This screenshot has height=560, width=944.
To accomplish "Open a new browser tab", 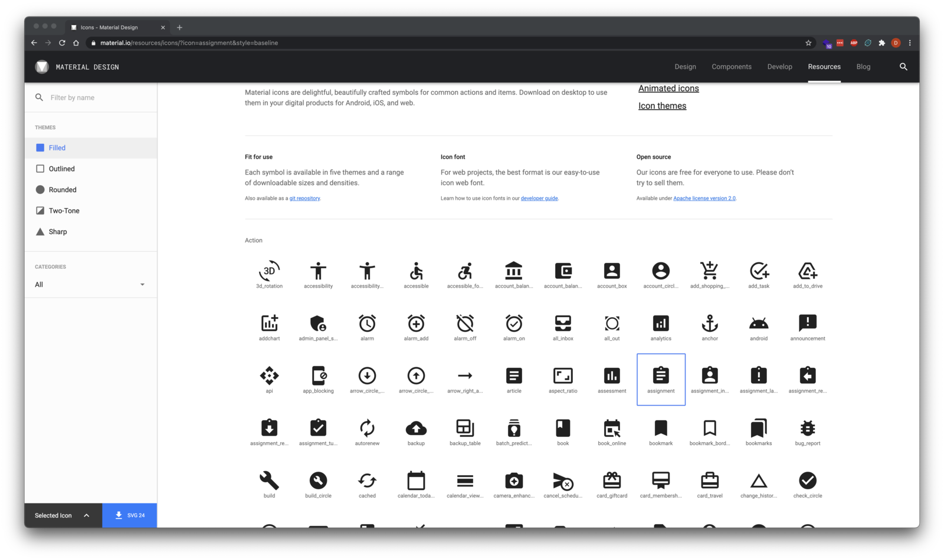I will 179,27.
